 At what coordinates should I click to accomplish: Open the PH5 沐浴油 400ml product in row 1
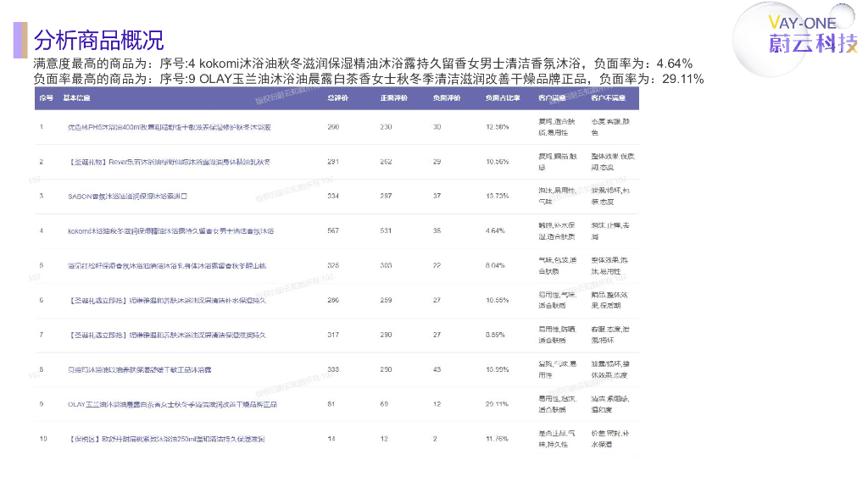(x=170, y=127)
